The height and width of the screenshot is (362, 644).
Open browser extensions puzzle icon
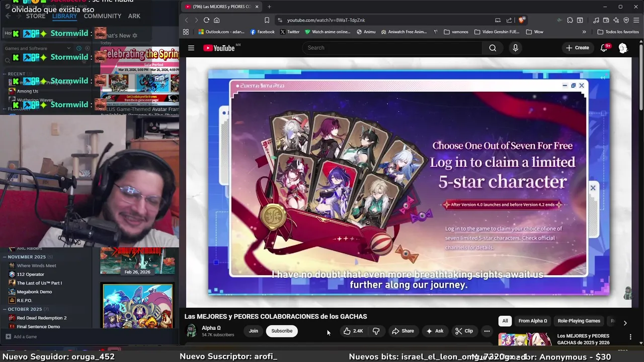click(570, 20)
